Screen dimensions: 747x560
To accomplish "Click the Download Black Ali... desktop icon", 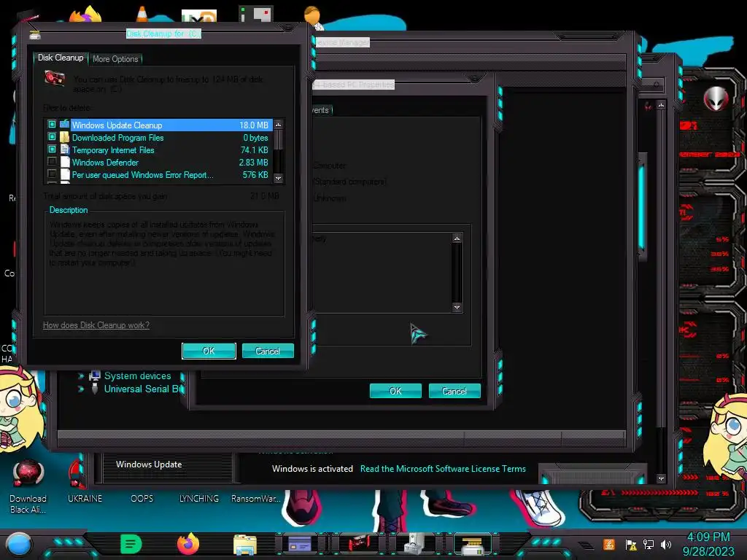I will (28, 487).
